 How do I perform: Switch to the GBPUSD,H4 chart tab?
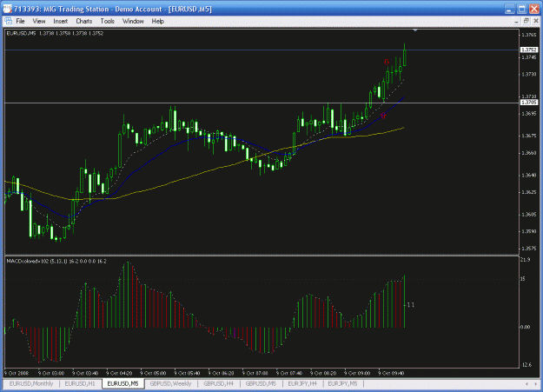point(219,383)
